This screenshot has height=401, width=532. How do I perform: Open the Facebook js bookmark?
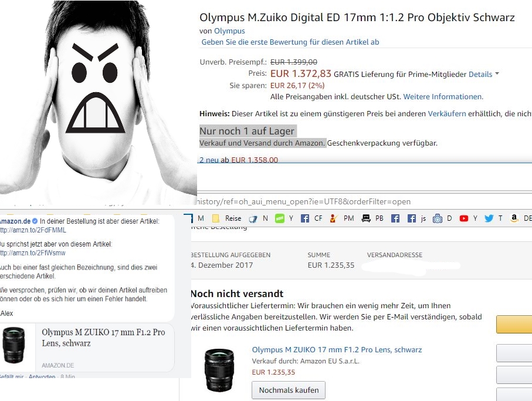[416, 218]
